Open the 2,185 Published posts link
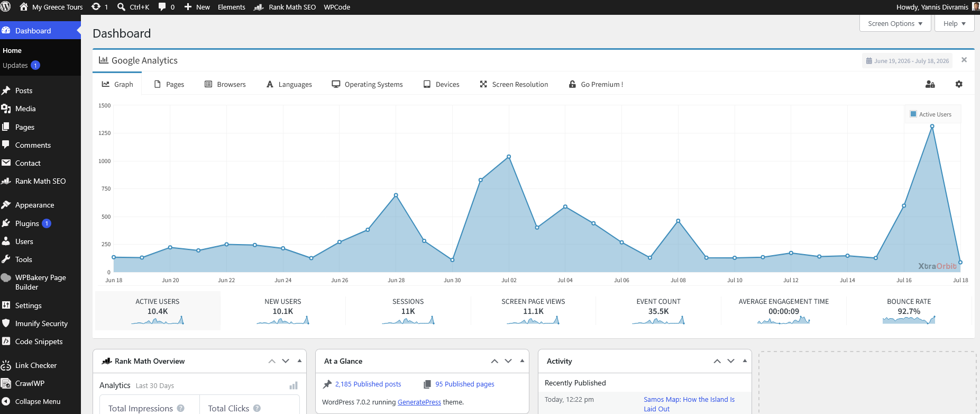This screenshot has height=414, width=980. tap(368, 384)
